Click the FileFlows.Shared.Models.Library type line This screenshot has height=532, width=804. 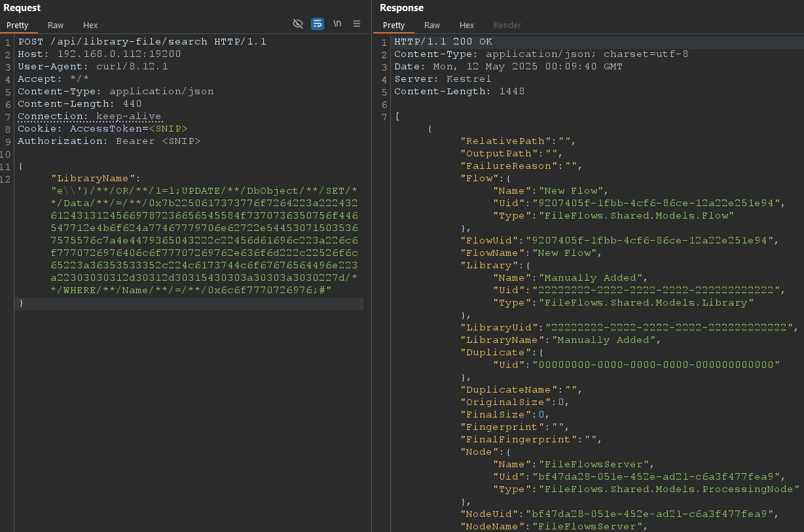(623, 302)
